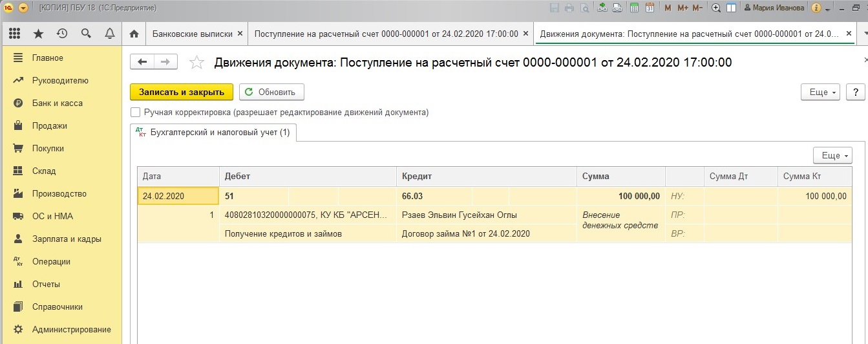868x344 pixels.
Task: Click the zoom scale magnifier icon
Action: pos(716,8)
